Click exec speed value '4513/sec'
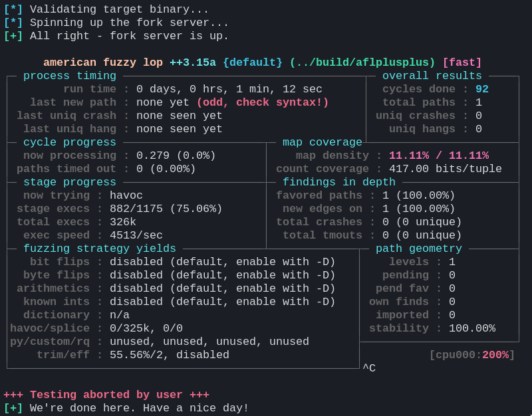Viewport: 532px width, 416px height. [136, 235]
